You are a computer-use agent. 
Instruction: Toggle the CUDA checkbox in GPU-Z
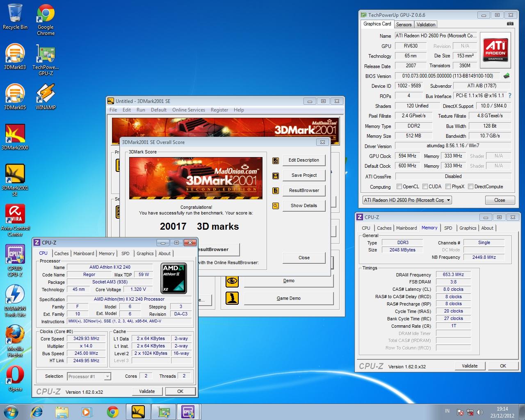[425, 187]
